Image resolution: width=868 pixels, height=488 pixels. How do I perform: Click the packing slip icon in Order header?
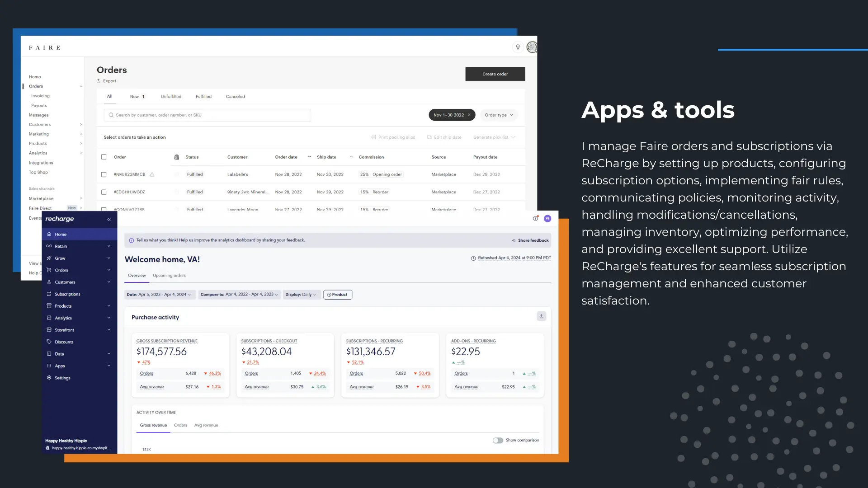[x=177, y=157]
